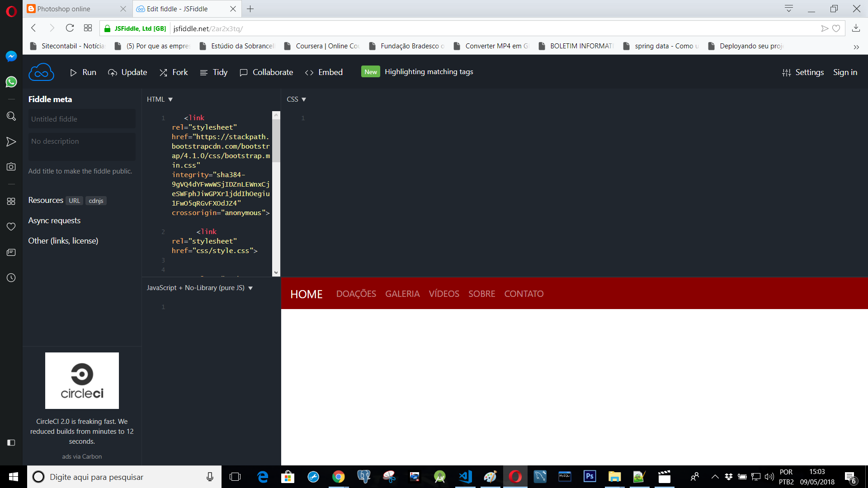Click the Task View button
868x488 pixels.
[x=235, y=477]
